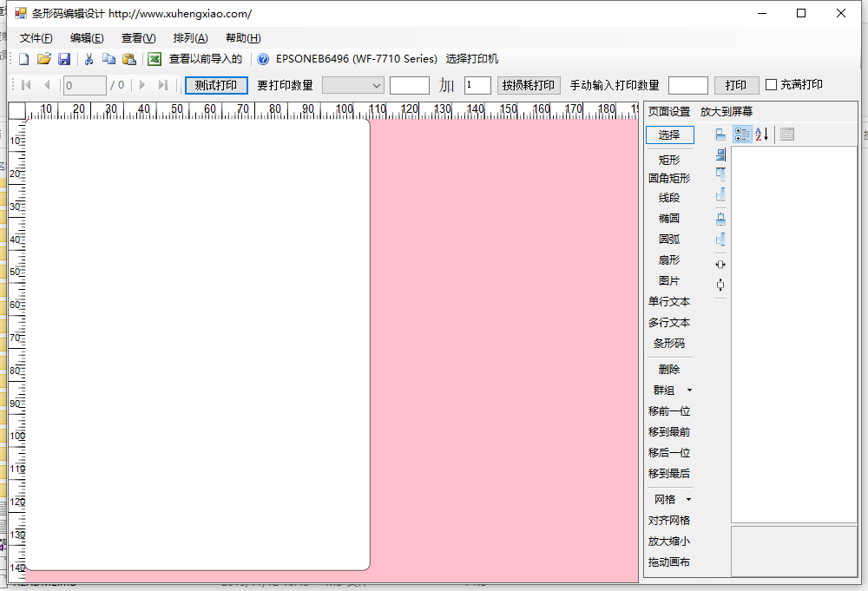868x591 pixels.
Task: Expand the 群组 dropdown arrow
Action: click(689, 391)
